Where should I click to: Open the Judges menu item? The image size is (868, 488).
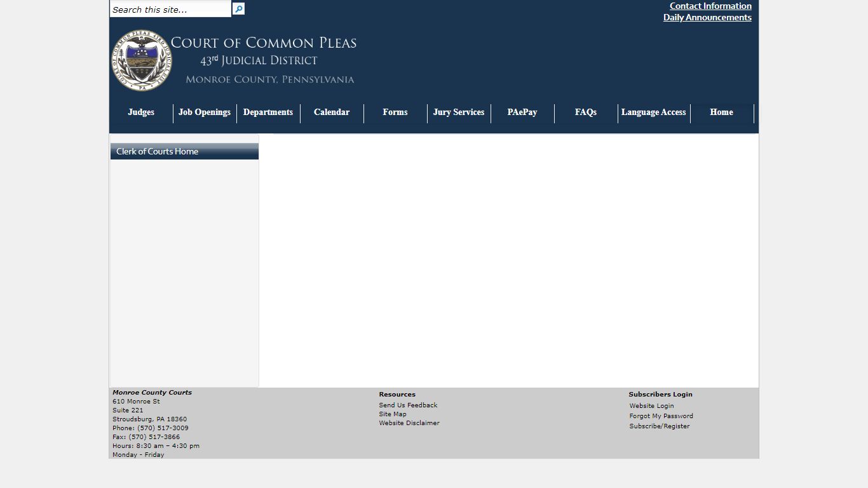[x=141, y=112]
